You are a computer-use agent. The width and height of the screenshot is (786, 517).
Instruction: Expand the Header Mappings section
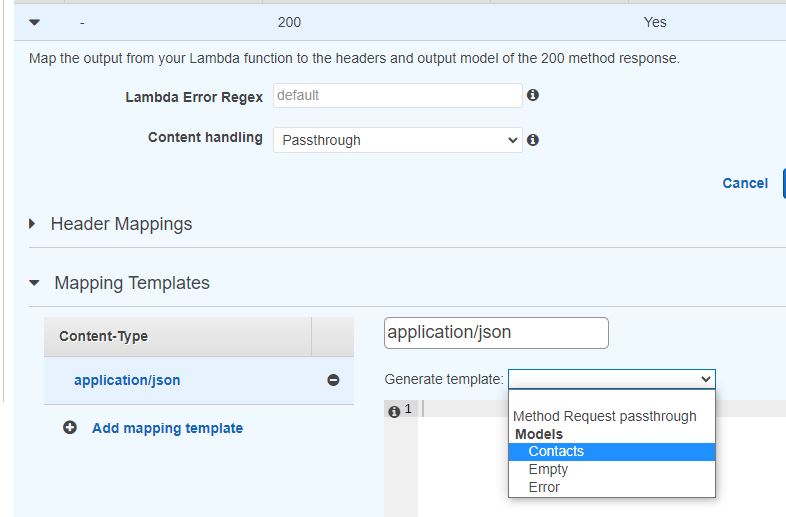click(x=32, y=224)
